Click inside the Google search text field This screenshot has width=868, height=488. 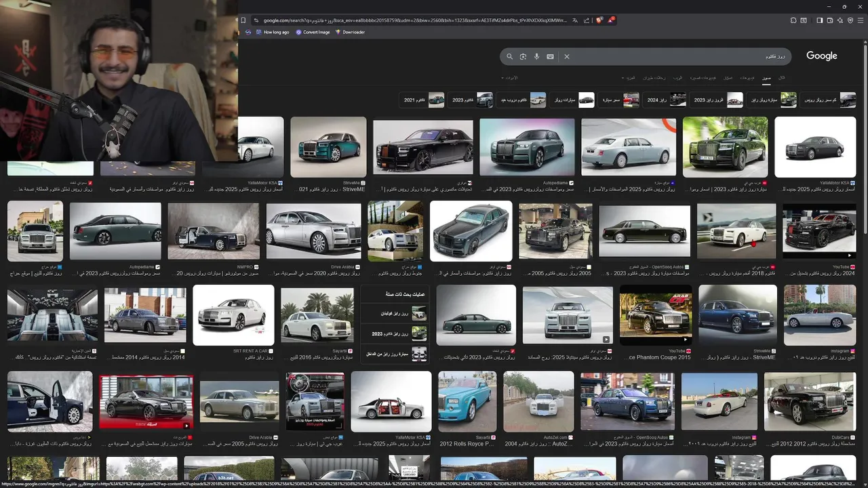(x=679, y=57)
